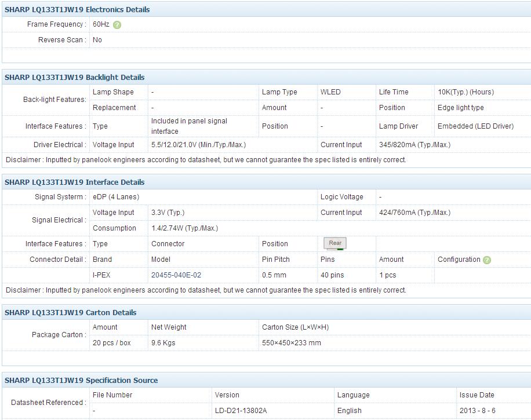531x420 pixels.
Task: Click help icon beside Configuration column
Action: [487, 260]
